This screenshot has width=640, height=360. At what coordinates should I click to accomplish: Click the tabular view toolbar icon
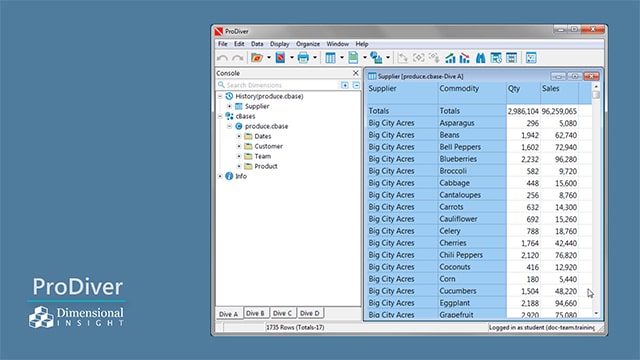coord(330,58)
